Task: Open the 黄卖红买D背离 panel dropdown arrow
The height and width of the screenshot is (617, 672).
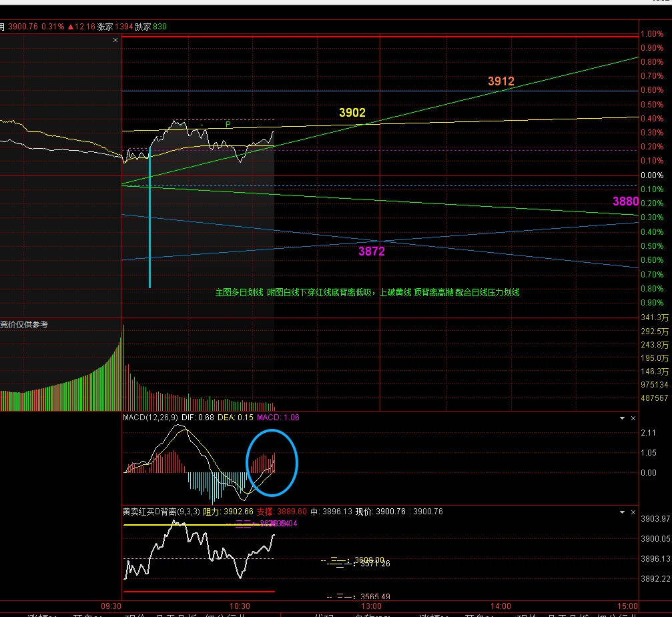Action: (x=623, y=512)
